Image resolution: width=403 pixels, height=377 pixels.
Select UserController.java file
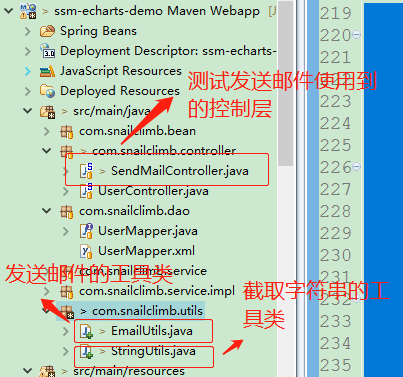point(153,191)
